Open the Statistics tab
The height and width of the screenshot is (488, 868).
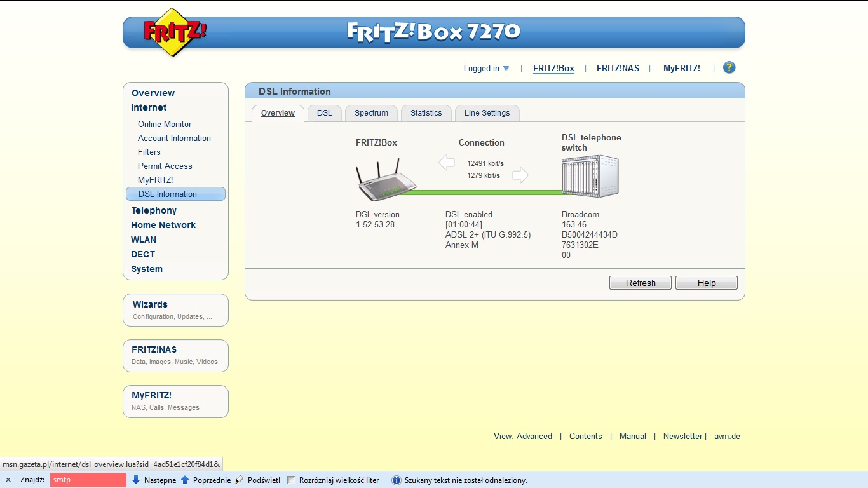(426, 113)
